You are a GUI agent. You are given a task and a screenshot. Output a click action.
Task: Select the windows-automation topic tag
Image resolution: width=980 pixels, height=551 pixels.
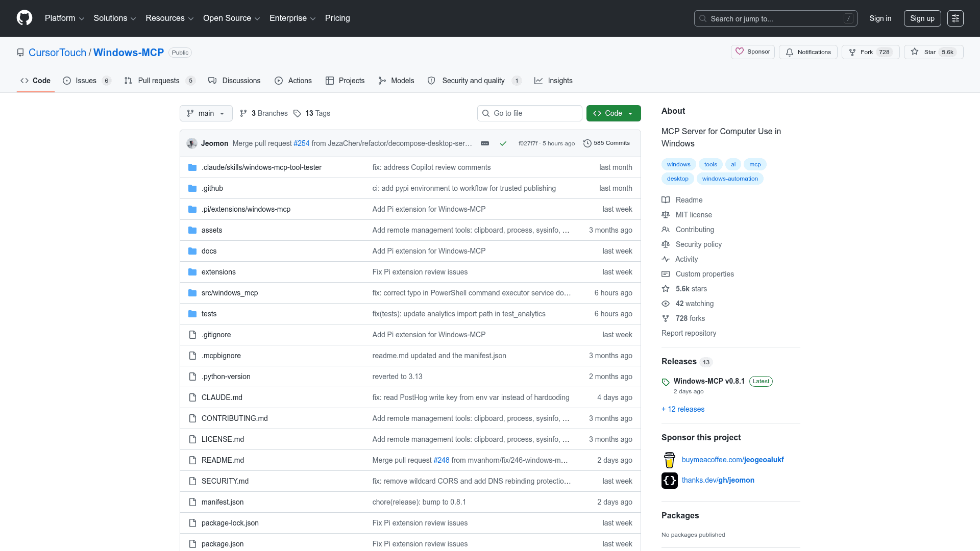730,179
